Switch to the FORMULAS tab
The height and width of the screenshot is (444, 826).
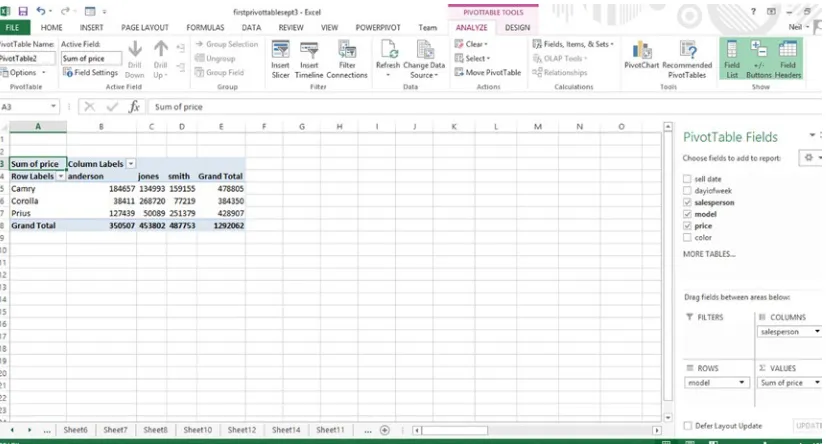[205, 27]
